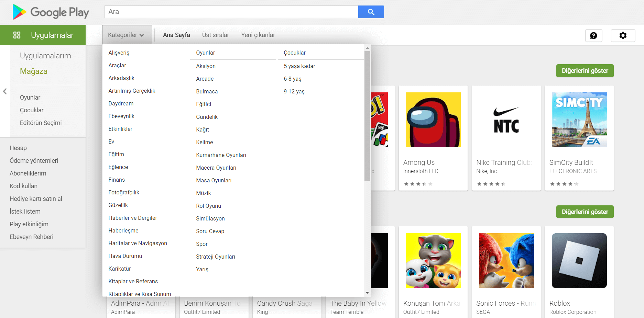Open the Roblox app icon
This screenshot has height=318, width=644.
coord(579,261)
